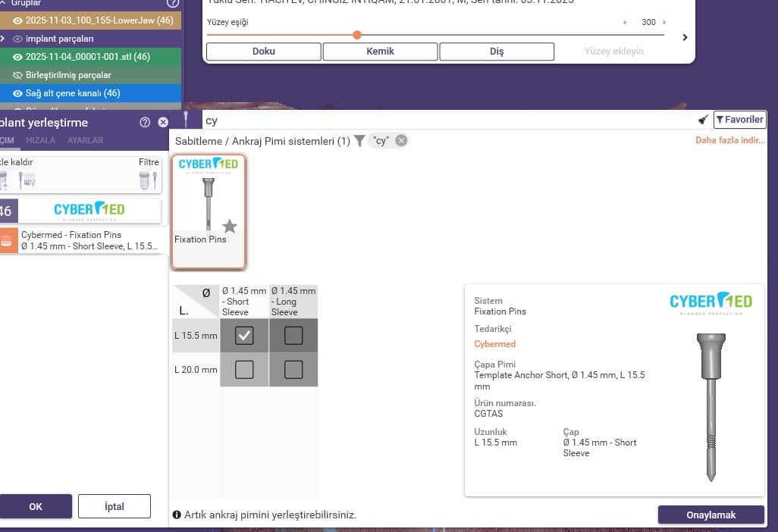Viewport: 778px width, 532px height.
Task: Remove the "cy" filter chip
Action: pyautogui.click(x=401, y=140)
